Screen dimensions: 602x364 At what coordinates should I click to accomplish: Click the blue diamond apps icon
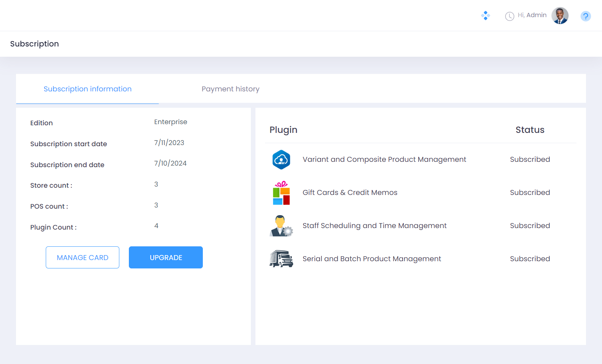click(485, 16)
